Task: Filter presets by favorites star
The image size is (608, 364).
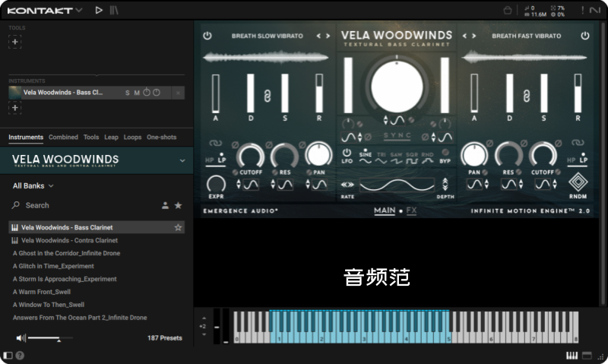Action: [x=178, y=205]
